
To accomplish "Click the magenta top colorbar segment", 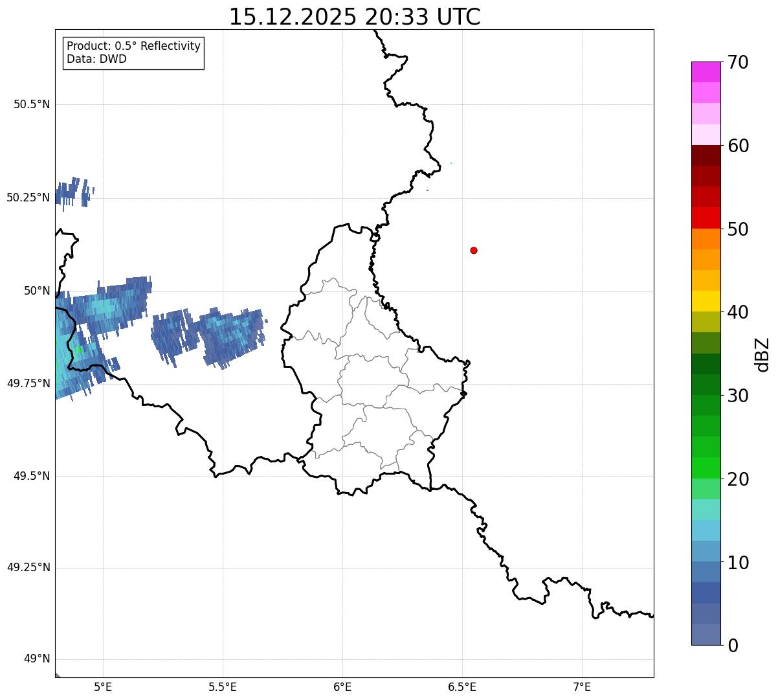I will click(706, 72).
